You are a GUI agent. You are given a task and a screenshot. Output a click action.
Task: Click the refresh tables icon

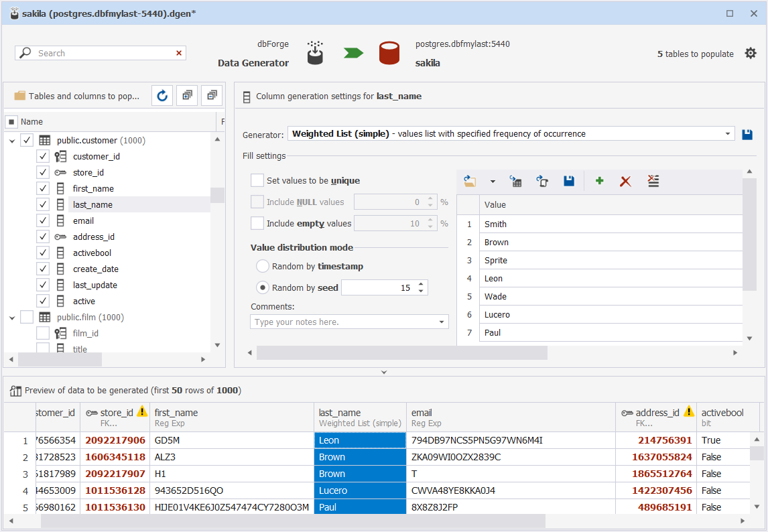tap(162, 96)
